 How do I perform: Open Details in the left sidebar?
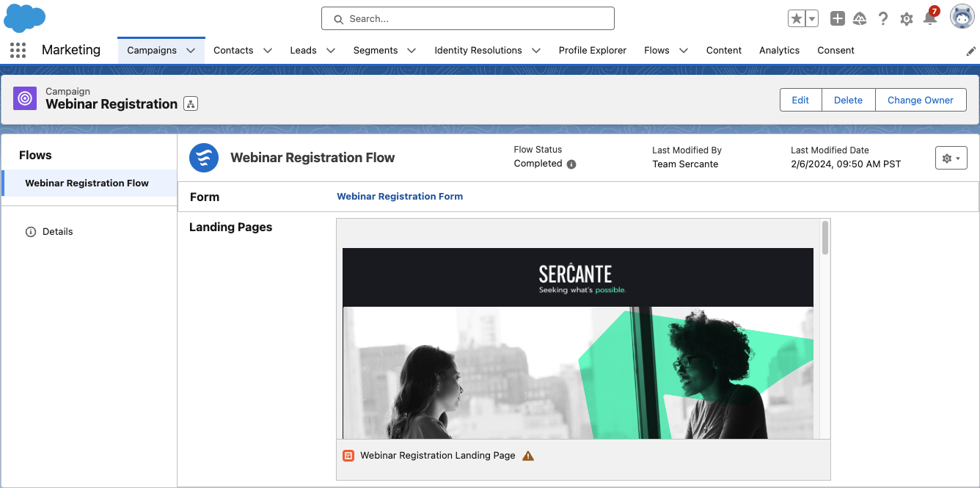click(58, 232)
